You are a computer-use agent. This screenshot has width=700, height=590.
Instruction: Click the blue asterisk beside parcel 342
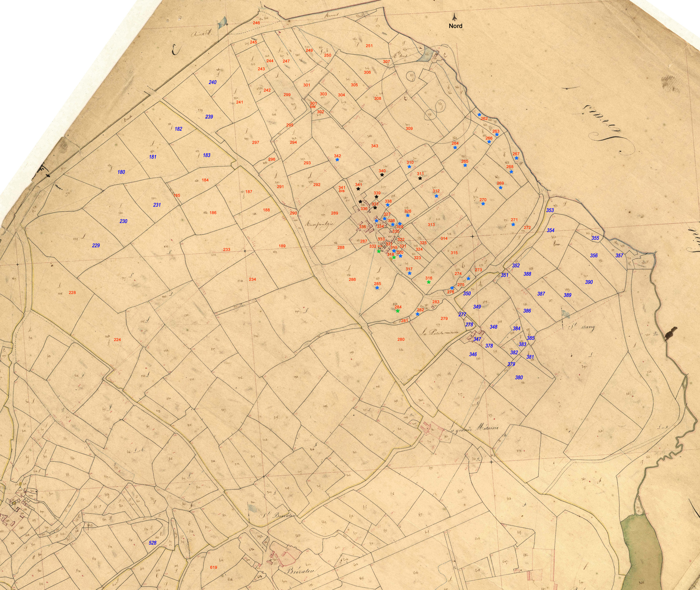[337, 160]
